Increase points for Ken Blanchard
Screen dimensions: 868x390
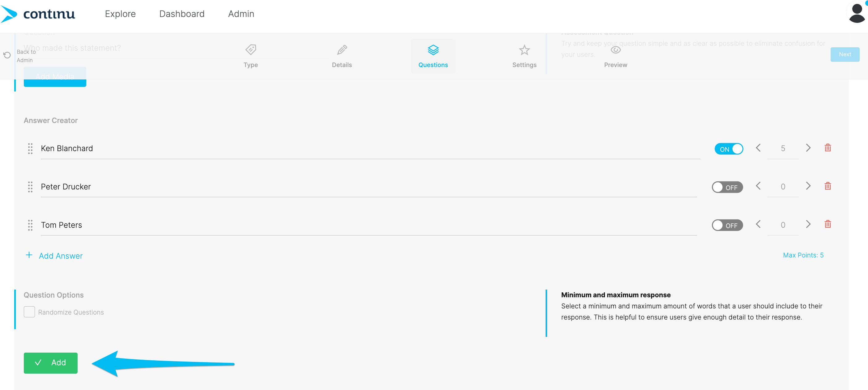tap(808, 148)
